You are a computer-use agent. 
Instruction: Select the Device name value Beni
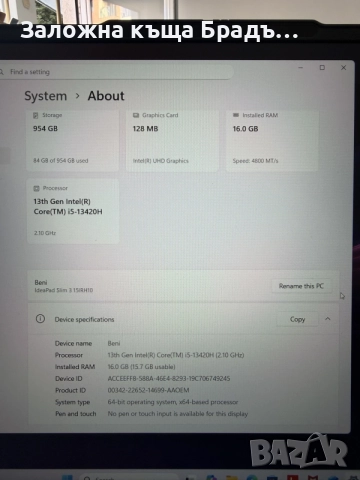pyautogui.click(x=114, y=343)
